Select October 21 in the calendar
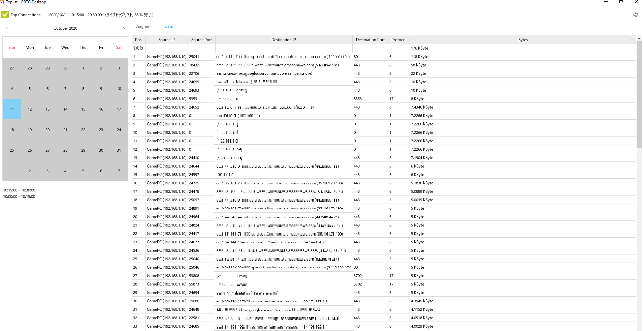This screenshot has width=644, height=331. pyautogui.click(x=65, y=130)
